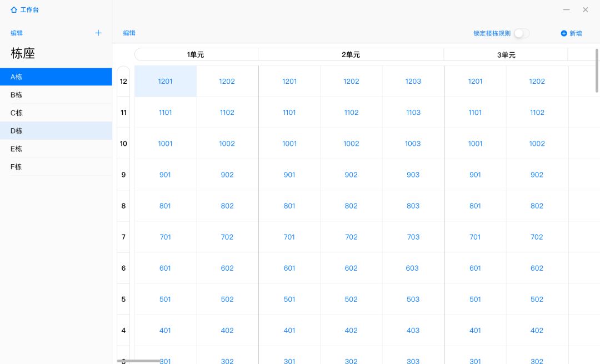Click floor 8 row label
This screenshot has height=364, width=600.
pos(123,206)
